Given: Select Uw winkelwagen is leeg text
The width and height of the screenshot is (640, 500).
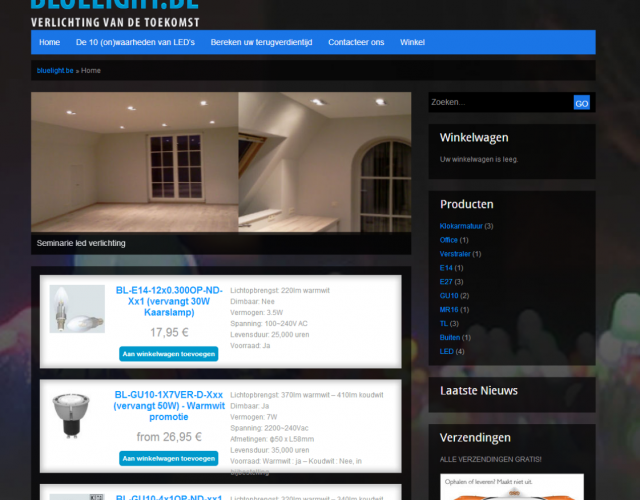Looking at the screenshot, I should click(479, 160).
